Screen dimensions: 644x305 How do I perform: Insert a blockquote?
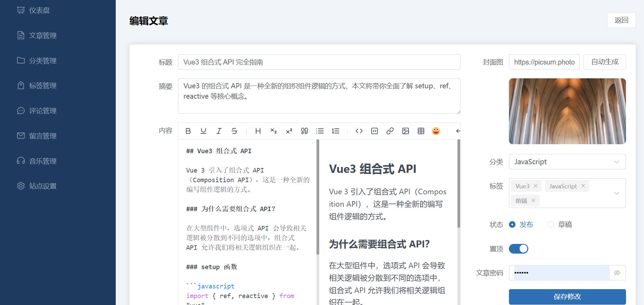click(304, 131)
